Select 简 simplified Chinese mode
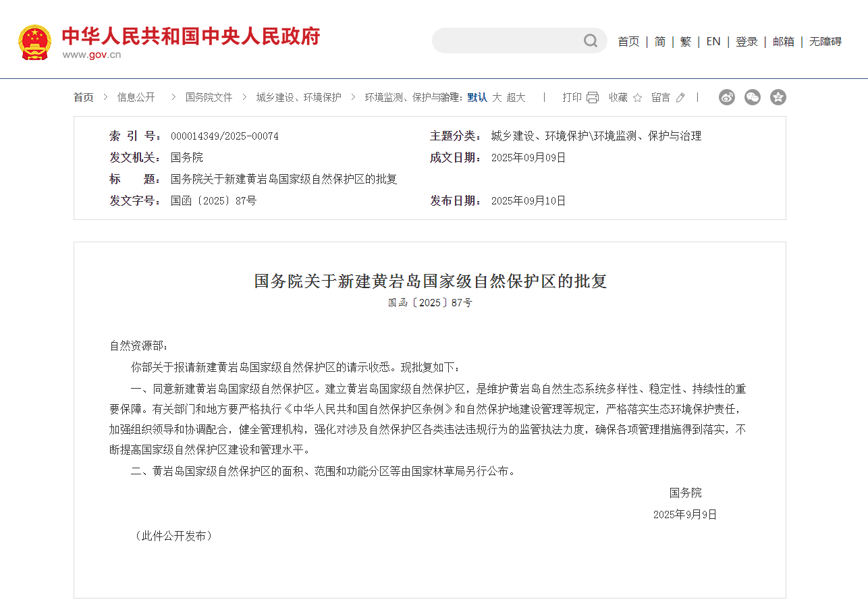The height and width of the screenshot is (610, 868). click(659, 41)
